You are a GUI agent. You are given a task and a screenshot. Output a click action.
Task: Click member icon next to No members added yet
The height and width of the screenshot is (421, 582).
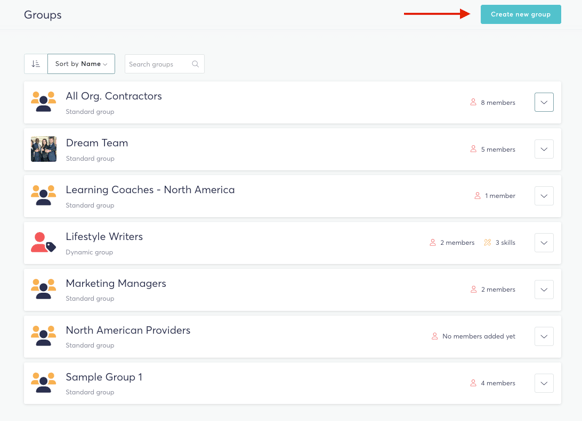pos(435,336)
